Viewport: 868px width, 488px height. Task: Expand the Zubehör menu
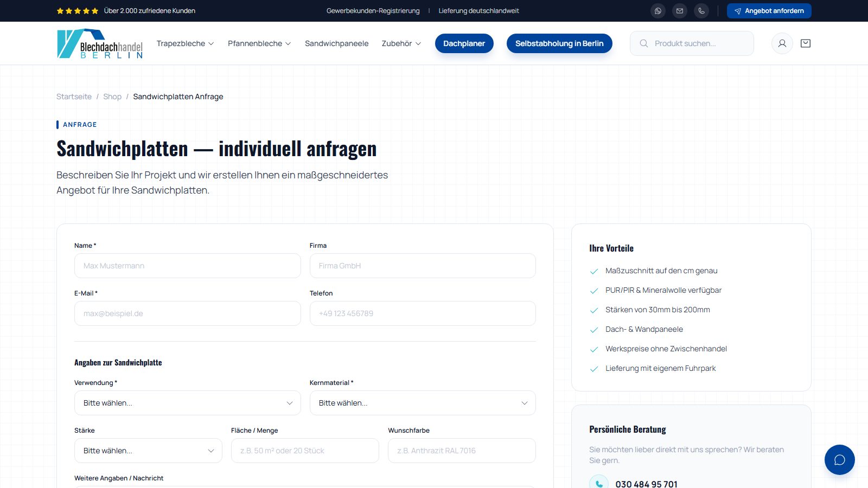point(401,43)
